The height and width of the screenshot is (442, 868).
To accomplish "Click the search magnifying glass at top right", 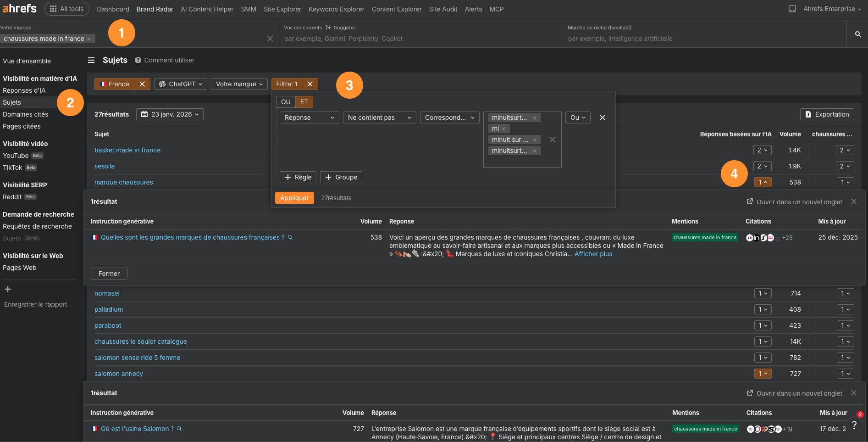I will click(857, 34).
